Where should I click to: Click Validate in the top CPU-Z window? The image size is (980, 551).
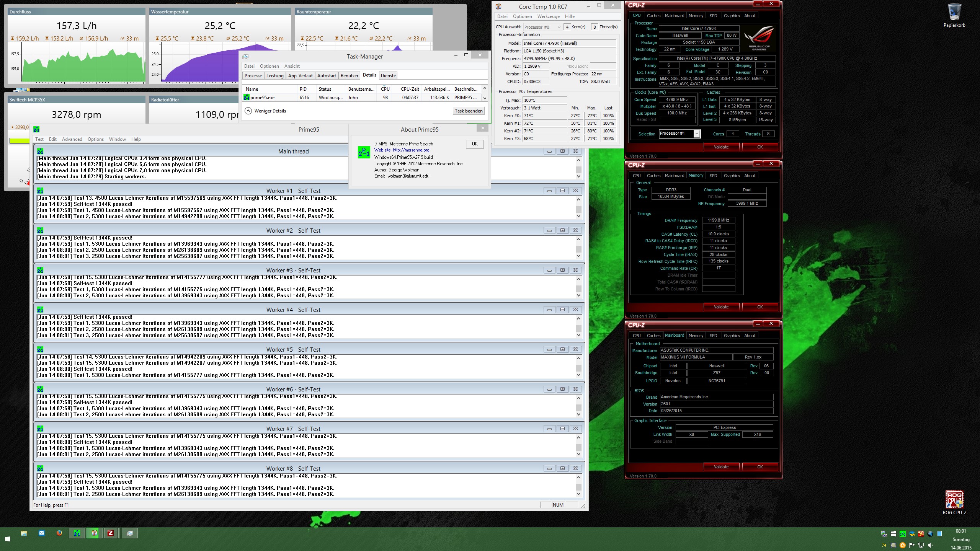(721, 147)
